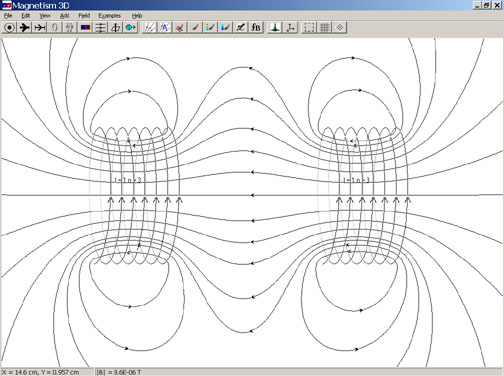The width and height of the screenshot is (504, 376).
Task: Click the circle-with-dot wire toolbar icon
Action: 9,27
